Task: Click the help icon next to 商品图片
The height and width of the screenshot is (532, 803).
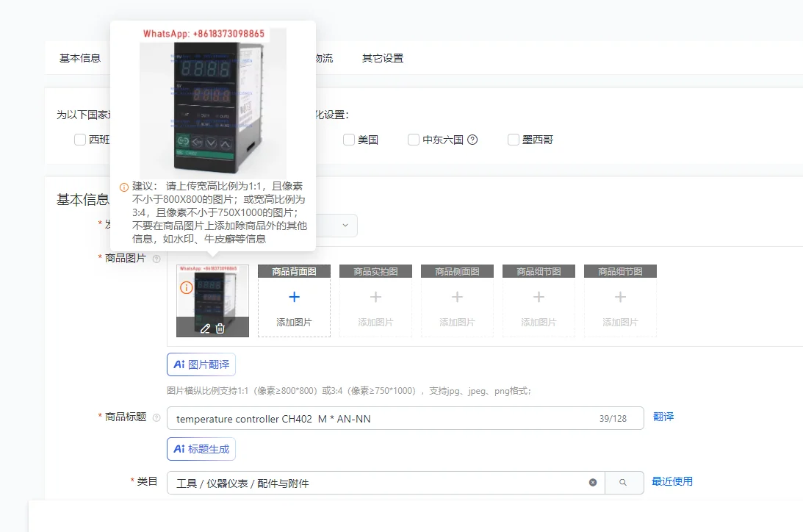Action: tap(156, 259)
